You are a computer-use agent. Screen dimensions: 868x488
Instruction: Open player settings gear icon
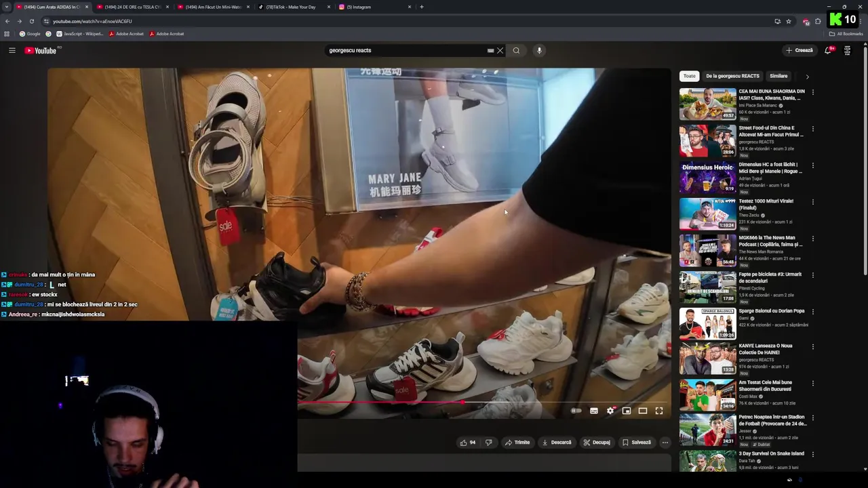coord(610,411)
